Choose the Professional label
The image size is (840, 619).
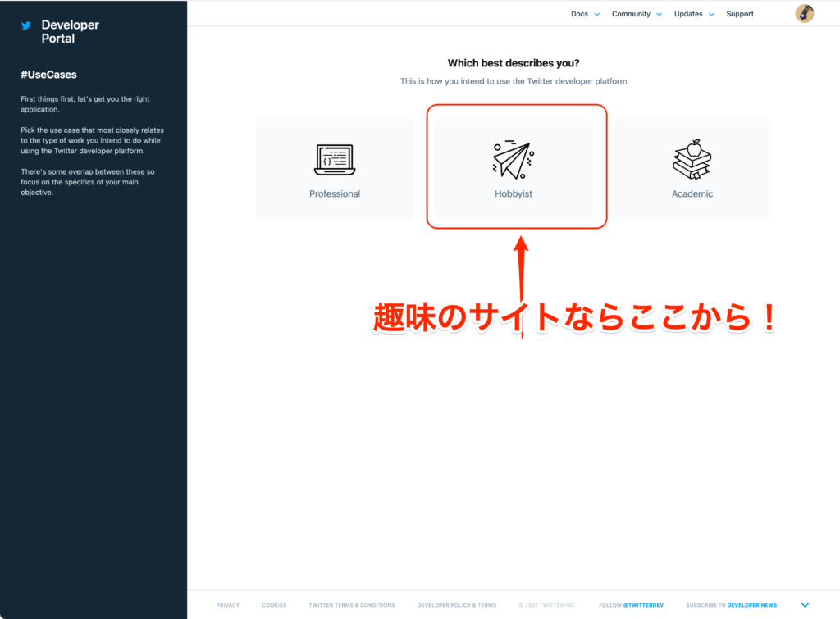click(x=335, y=193)
